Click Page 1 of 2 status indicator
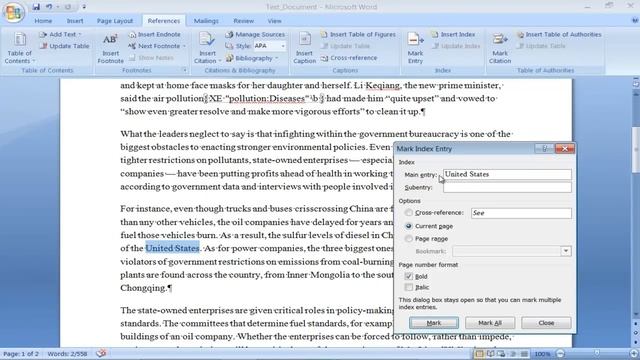 [21, 354]
